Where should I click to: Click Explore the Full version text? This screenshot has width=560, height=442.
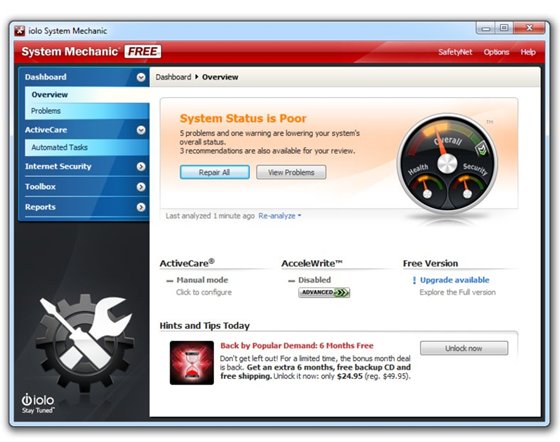(458, 292)
